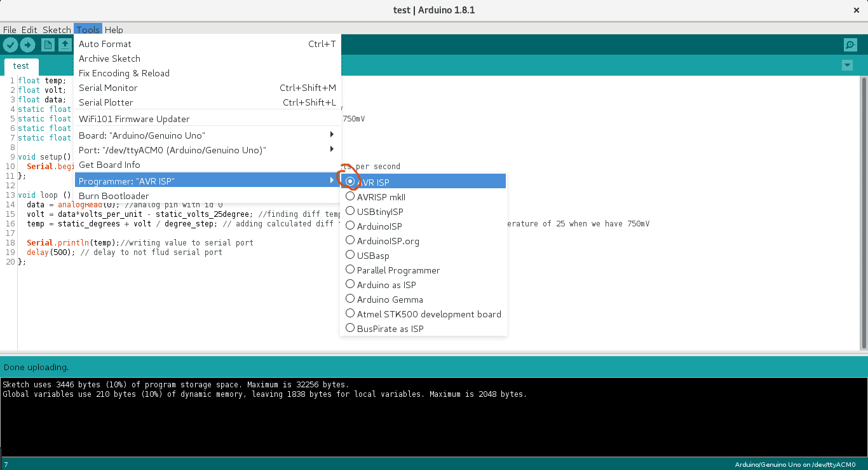The width and height of the screenshot is (868, 470).
Task: Create a new sketch using the New icon
Action: [x=48, y=45]
